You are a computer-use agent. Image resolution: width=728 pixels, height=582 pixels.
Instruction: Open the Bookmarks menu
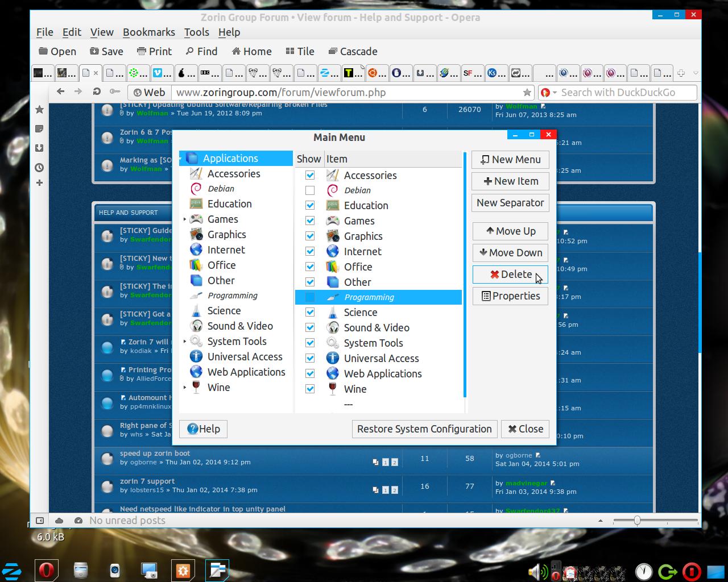click(148, 32)
